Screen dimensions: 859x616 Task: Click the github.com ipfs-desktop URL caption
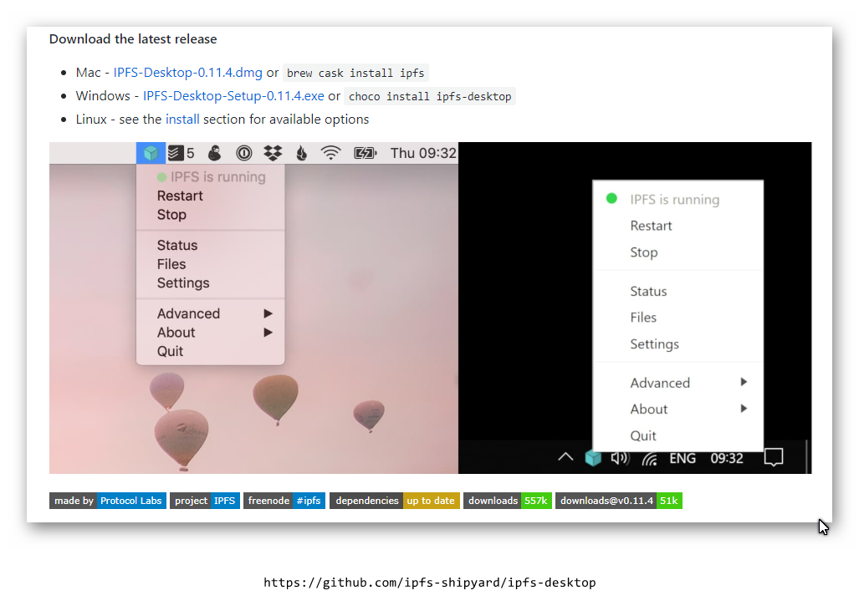pos(430,582)
